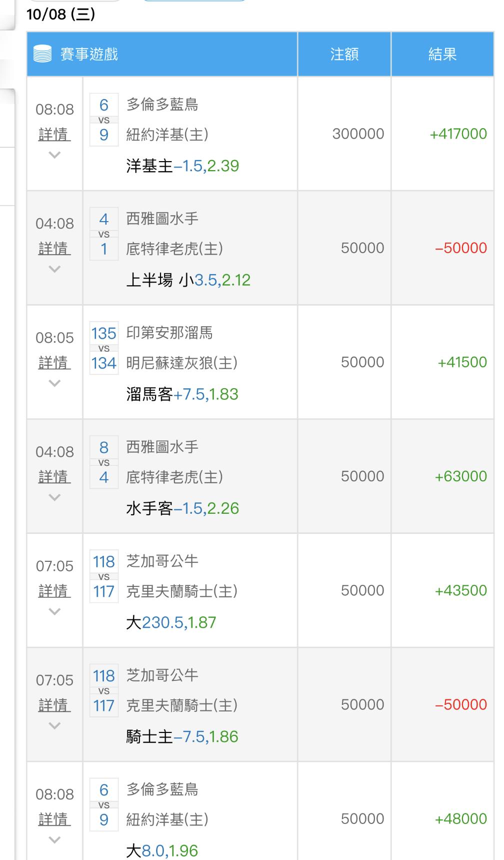The image size is (504, 860).
Task: Click the 135 vs 134 score box
Action: (x=103, y=348)
